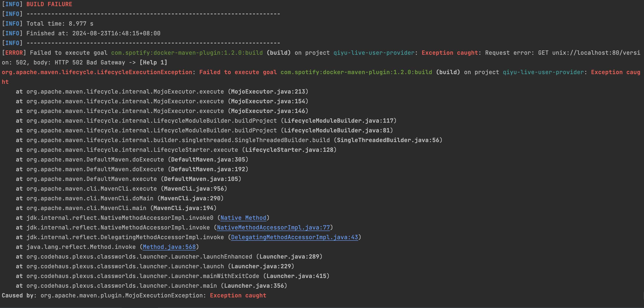Viewport: 644px width, 308px height.
Task: Click '(Launcher.java:356)' stack frame
Action: coord(254,286)
